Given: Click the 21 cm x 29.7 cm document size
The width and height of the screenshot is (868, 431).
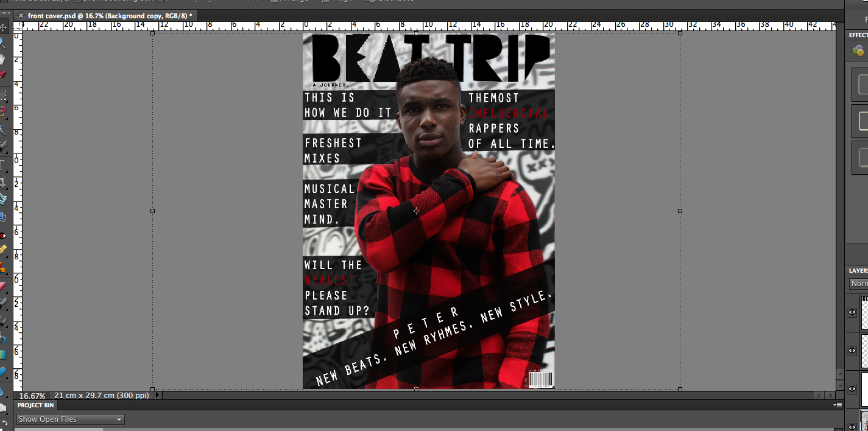Looking at the screenshot, I should 102,395.
